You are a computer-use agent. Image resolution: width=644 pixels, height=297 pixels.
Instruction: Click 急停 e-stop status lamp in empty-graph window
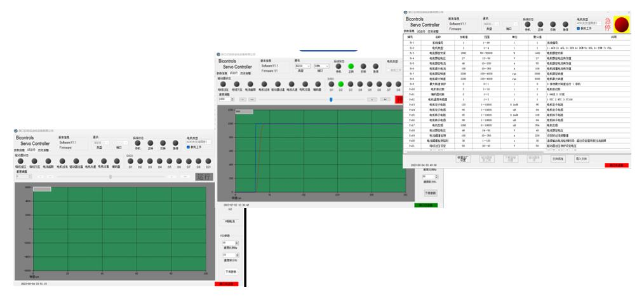[175, 143]
